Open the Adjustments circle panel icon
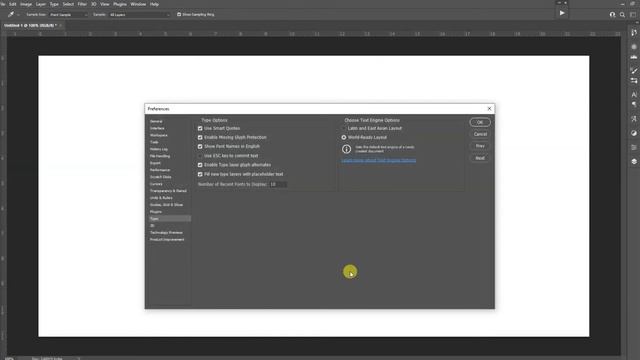The height and width of the screenshot is (360, 640). pyautogui.click(x=634, y=133)
